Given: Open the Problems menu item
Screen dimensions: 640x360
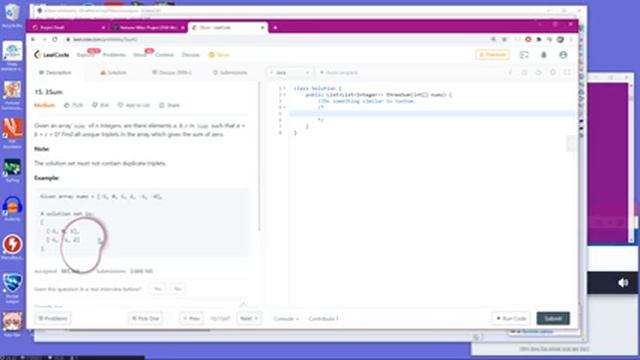Looking at the screenshot, I should coord(114,55).
